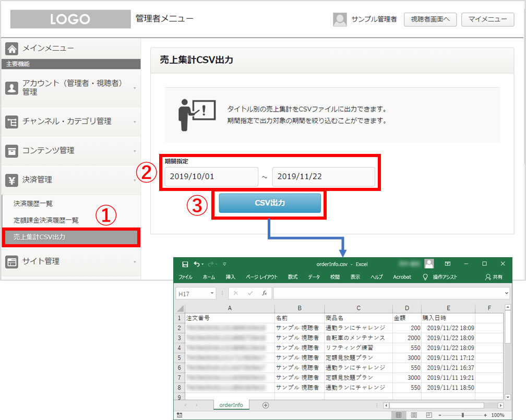
Task: Click the lightbulb Tell Me icon
Action: click(425, 277)
